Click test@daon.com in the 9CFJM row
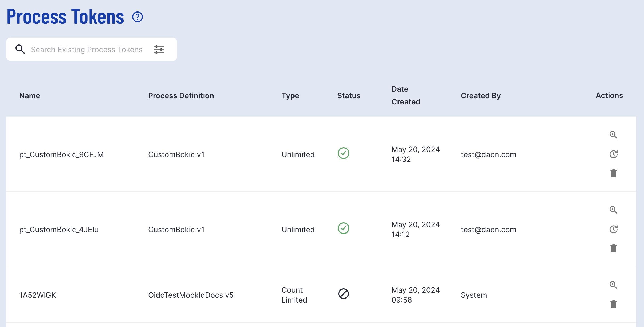Viewport: 644px width, 327px height. point(488,154)
